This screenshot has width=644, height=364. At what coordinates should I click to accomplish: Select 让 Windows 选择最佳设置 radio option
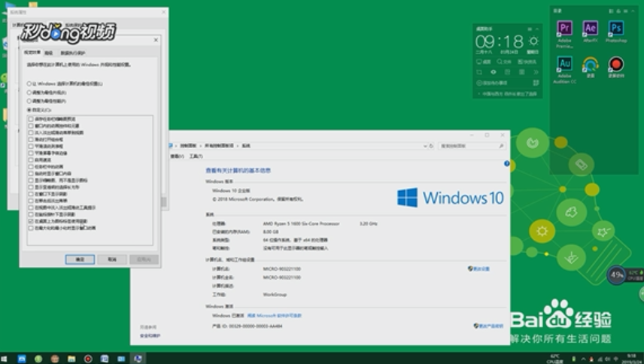(65, 83)
